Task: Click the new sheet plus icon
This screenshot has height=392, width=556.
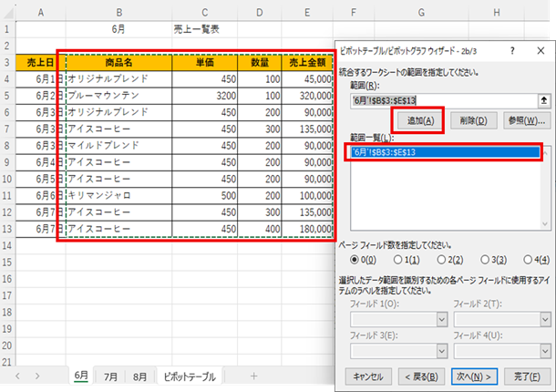Action: click(x=253, y=376)
